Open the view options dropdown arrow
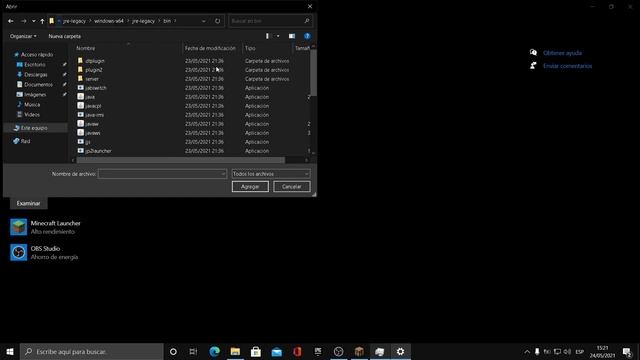Screen dimensions: 640x360 [278, 36]
